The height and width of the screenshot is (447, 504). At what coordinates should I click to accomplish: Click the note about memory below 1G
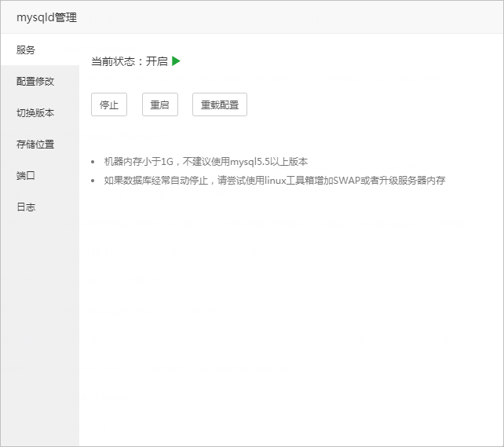tap(206, 161)
